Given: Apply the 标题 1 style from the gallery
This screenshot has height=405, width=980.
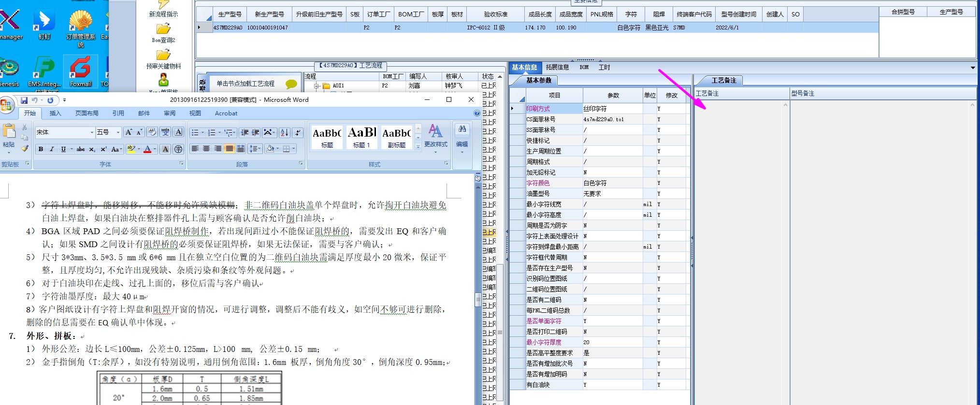Looking at the screenshot, I should click(x=361, y=137).
